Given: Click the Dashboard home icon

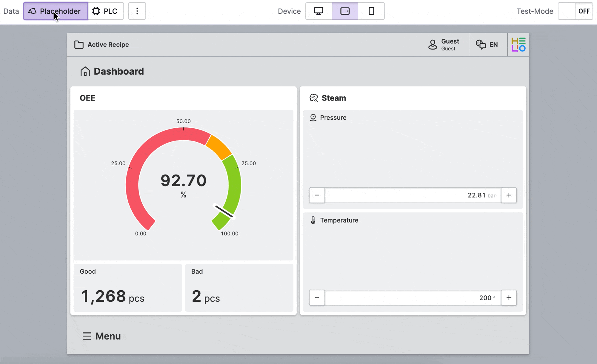Looking at the screenshot, I should pos(85,72).
